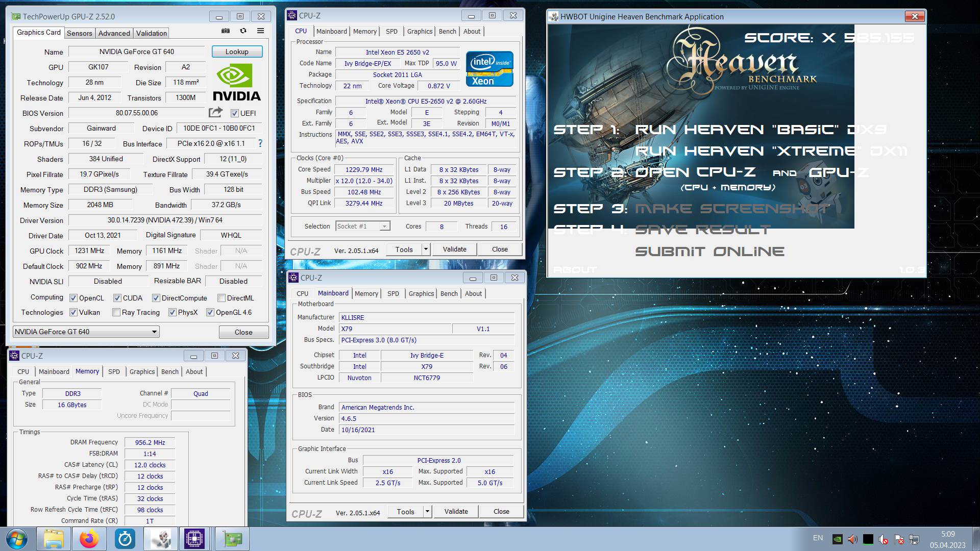Click the GPU-Z title bar app icon
Viewport: 980px width, 551px height.
[x=16, y=16]
